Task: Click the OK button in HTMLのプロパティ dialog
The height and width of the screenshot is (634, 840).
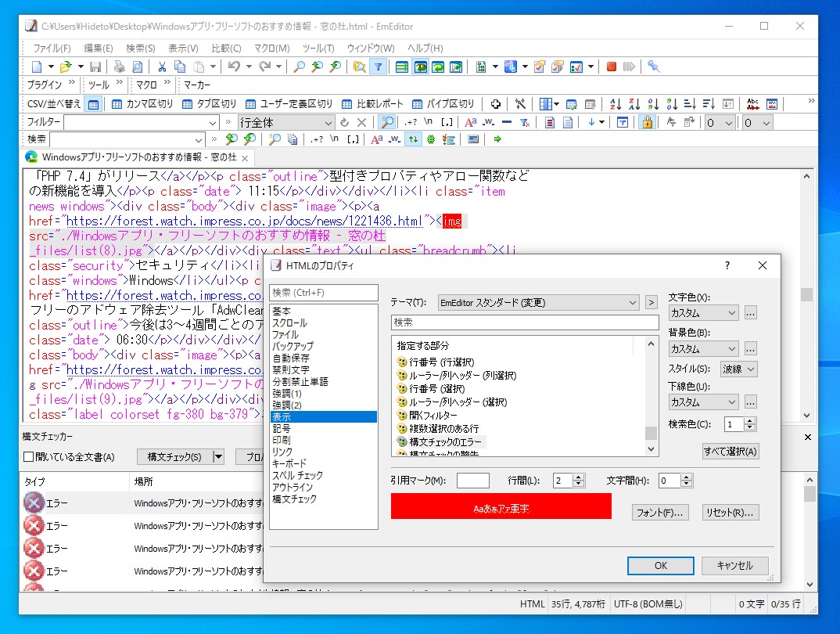Action: pyautogui.click(x=661, y=565)
